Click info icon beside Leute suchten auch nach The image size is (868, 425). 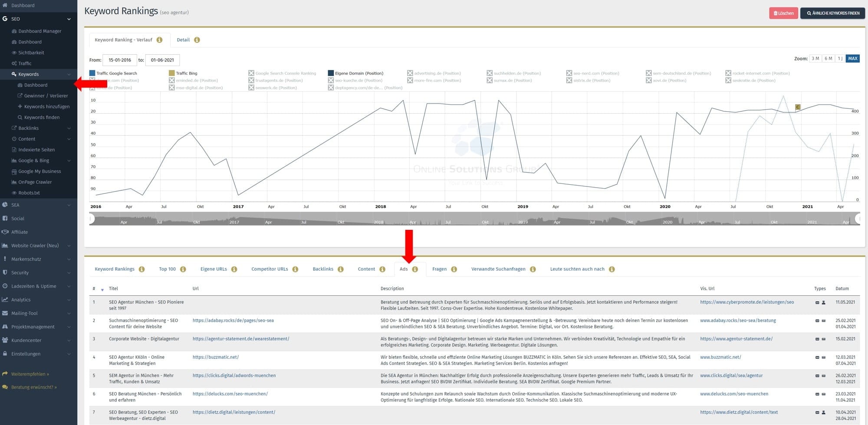(612, 269)
